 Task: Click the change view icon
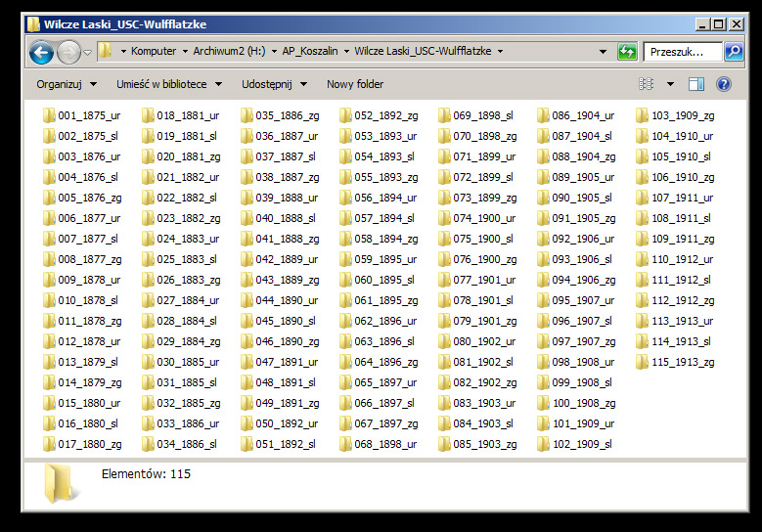(x=647, y=84)
